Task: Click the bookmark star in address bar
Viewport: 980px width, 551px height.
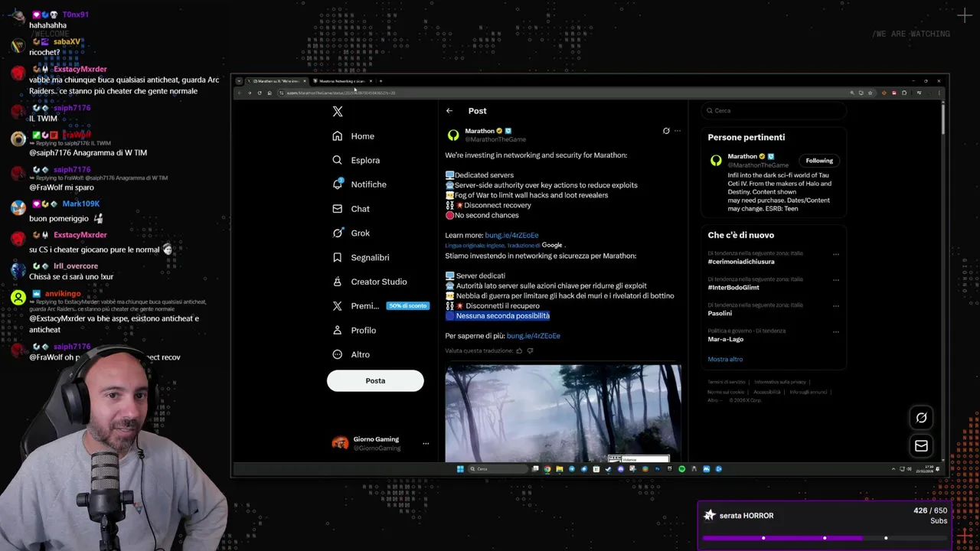Action: point(870,93)
